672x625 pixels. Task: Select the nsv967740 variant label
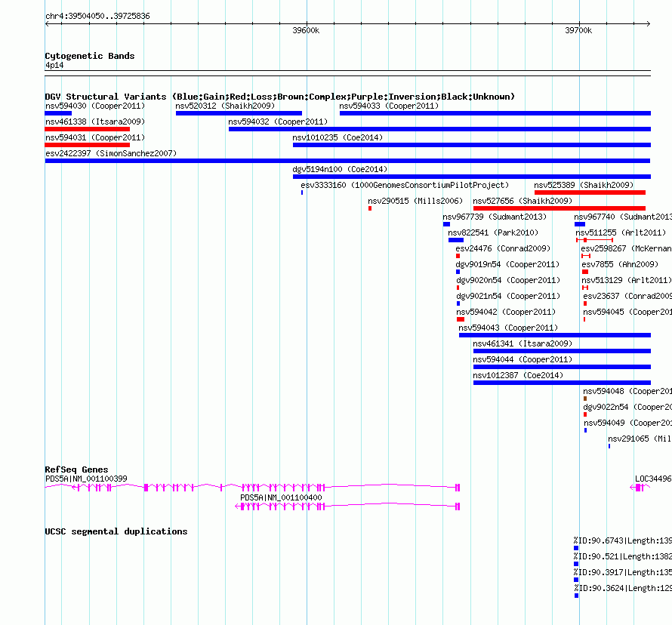[x=623, y=217]
